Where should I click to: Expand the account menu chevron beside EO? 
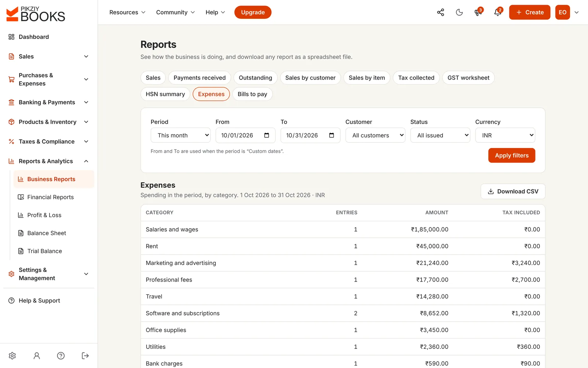pos(577,12)
